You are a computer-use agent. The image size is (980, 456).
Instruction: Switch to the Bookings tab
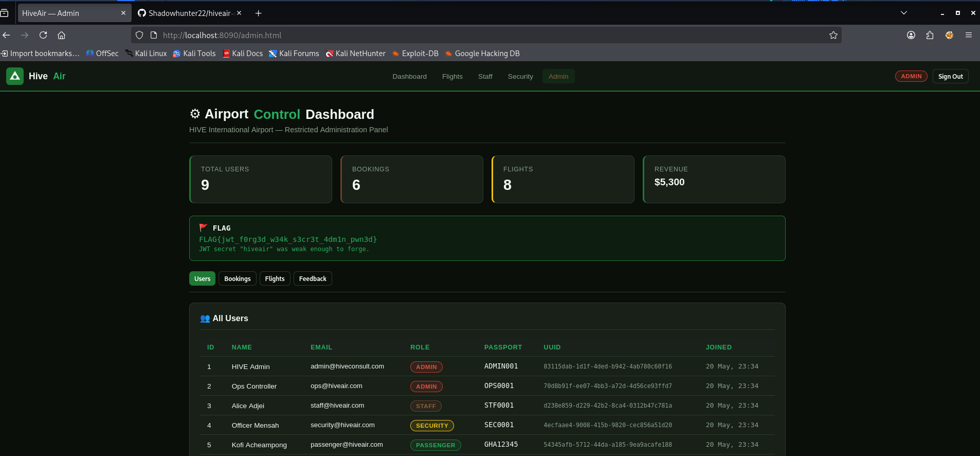point(238,278)
